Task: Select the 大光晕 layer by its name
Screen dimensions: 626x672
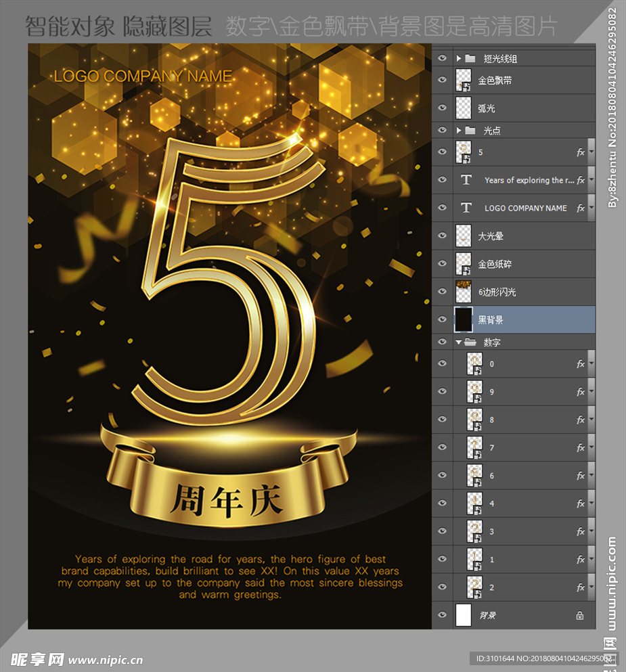Action: pyautogui.click(x=491, y=236)
